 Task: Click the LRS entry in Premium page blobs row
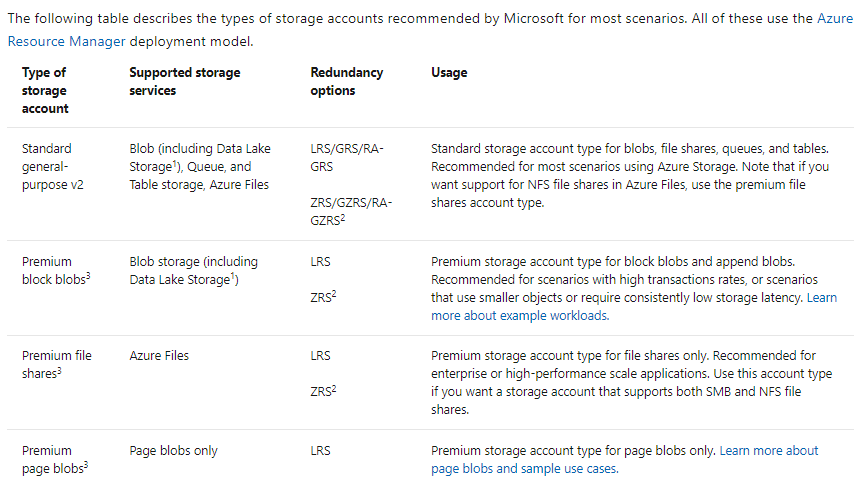[x=320, y=451]
